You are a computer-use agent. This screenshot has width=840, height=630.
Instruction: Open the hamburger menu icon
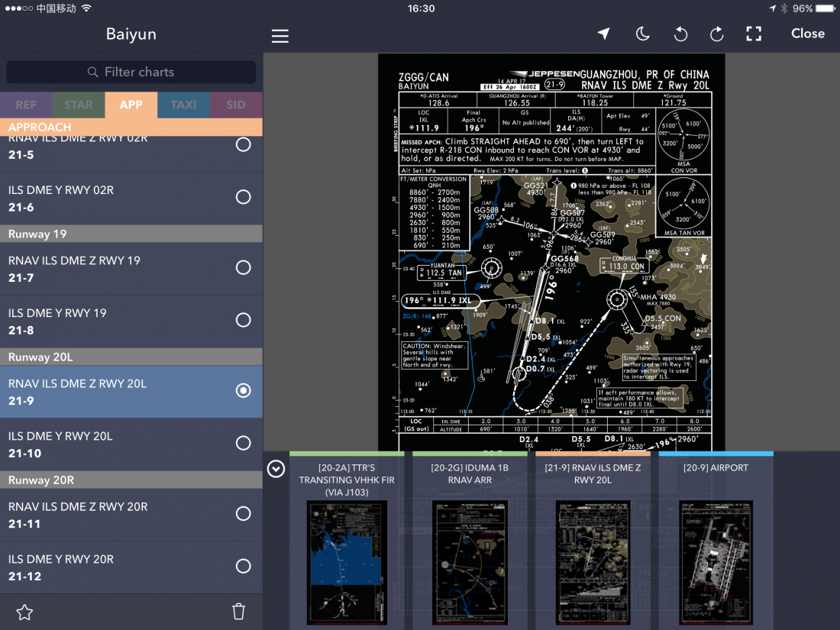click(279, 36)
